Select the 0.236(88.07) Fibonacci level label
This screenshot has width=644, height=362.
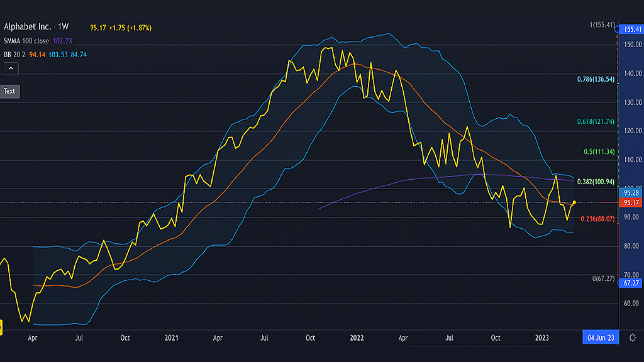(x=597, y=219)
